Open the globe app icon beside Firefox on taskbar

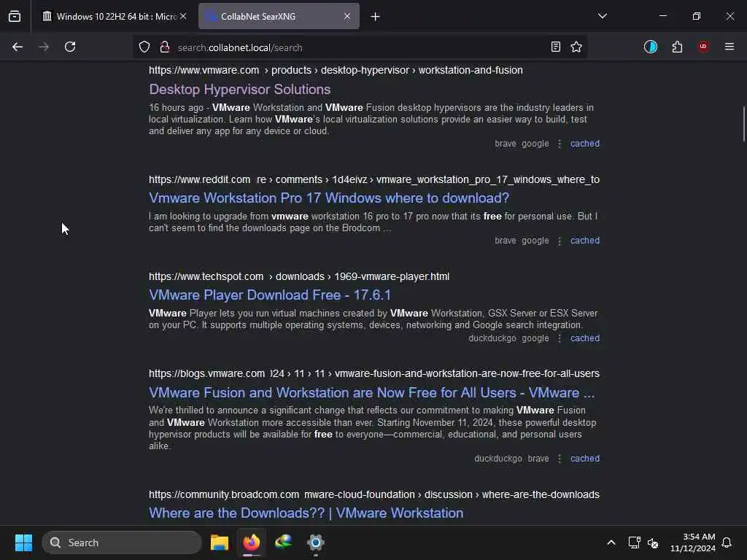click(284, 542)
